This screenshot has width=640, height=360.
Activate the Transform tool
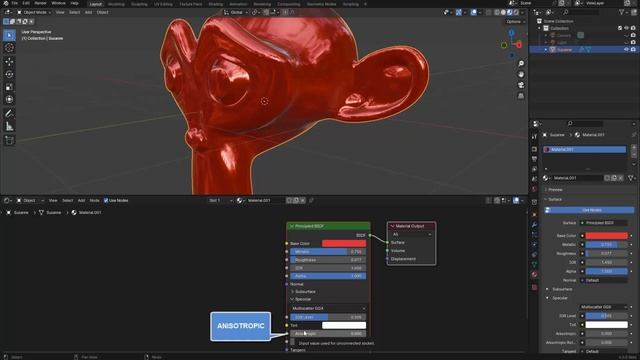[9, 100]
